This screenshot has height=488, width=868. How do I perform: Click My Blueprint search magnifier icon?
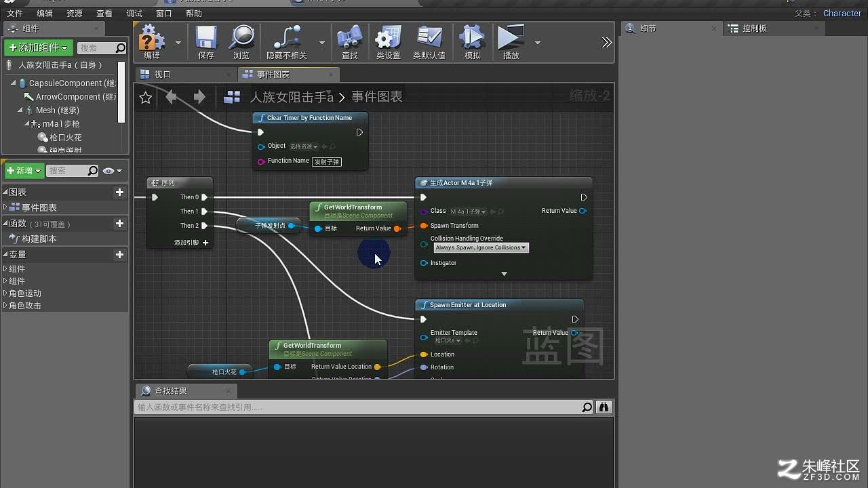[93, 171]
